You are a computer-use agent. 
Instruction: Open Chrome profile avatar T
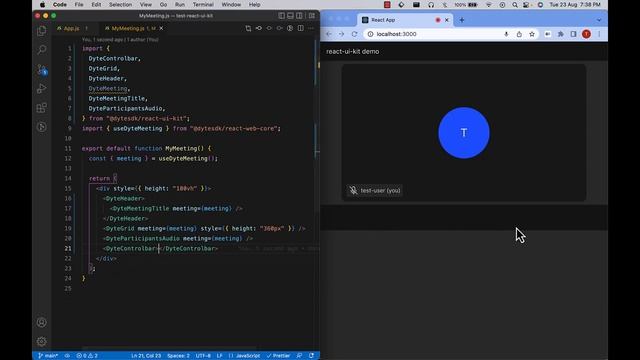(587, 34)
